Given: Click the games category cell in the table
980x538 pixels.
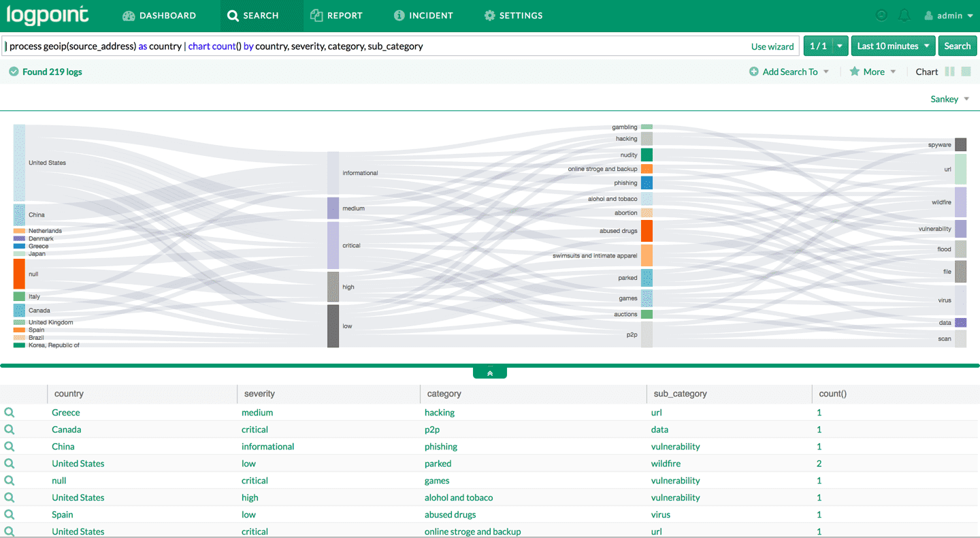Looking at the screenshot, I should [438, 481].
